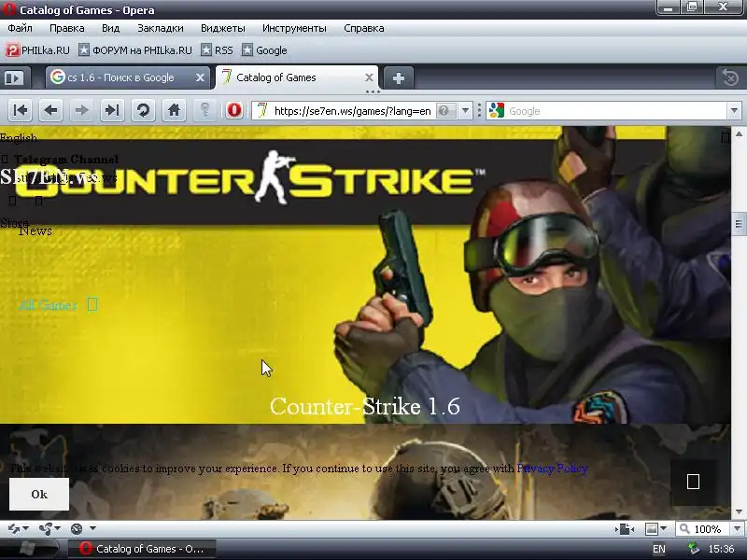Viewport: 747px width, 560px height.
Task: Click the EN language indicator in the taskbar
Action: (659, 549)
